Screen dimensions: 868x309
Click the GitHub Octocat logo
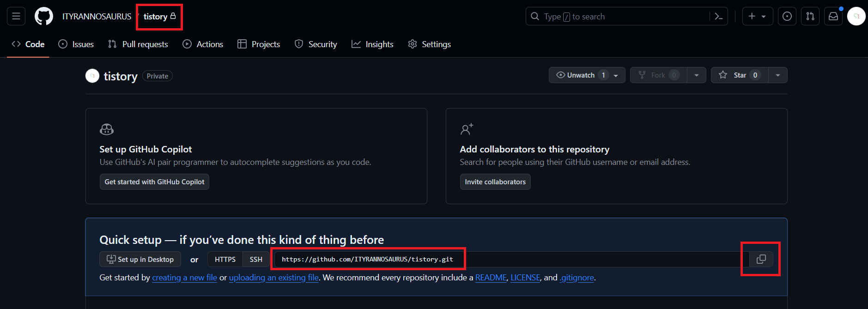(44, 16)
